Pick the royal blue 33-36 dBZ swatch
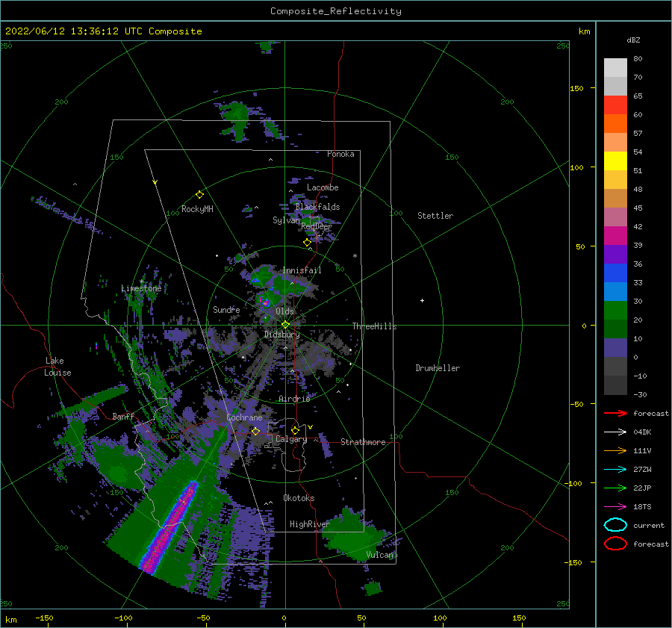This screenshot has height=628, width=672. tap(615, 273)
